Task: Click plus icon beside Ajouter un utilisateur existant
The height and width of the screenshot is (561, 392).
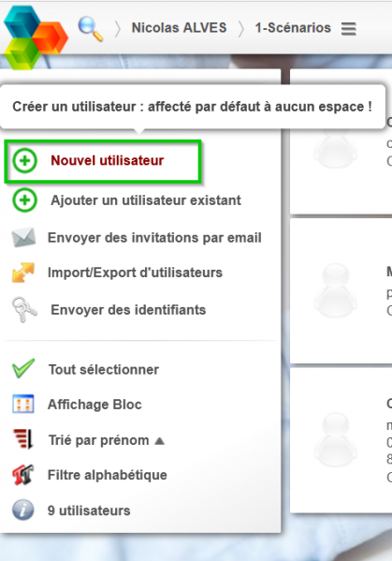Action: click(24, 200)
